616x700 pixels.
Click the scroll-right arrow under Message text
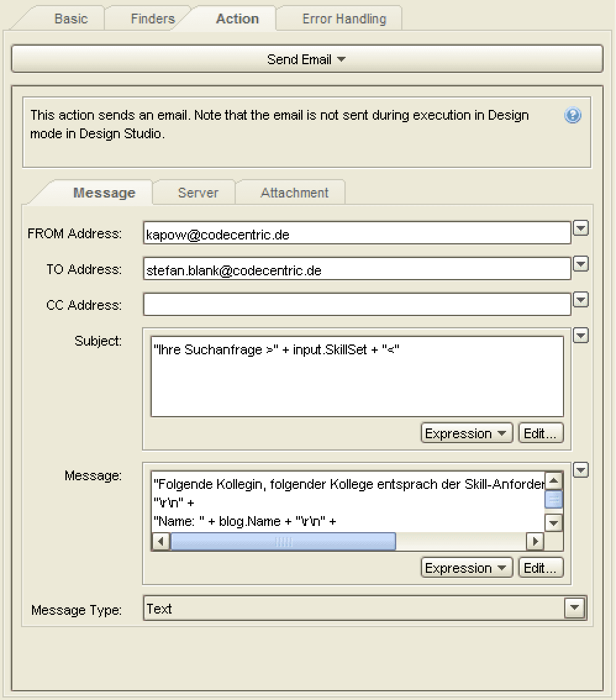pyautogui.click(x=535, y=541)
